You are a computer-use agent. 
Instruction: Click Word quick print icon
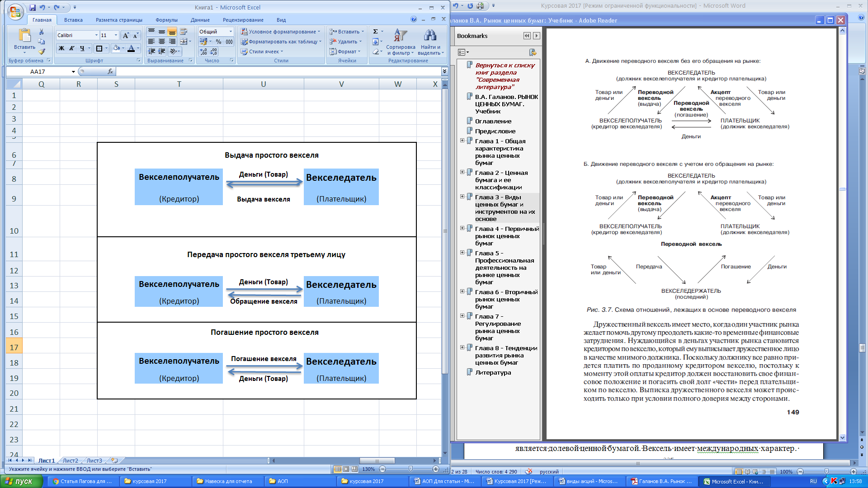(481, 6)
